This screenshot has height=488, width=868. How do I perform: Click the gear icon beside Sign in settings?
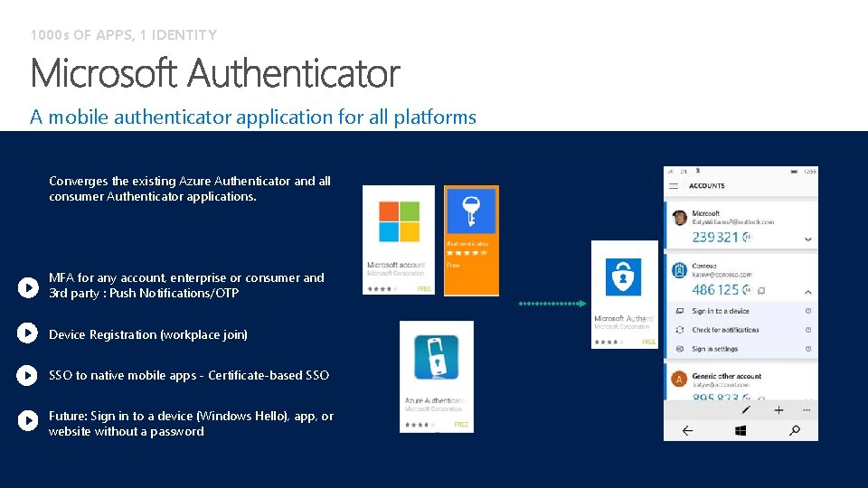680,349
